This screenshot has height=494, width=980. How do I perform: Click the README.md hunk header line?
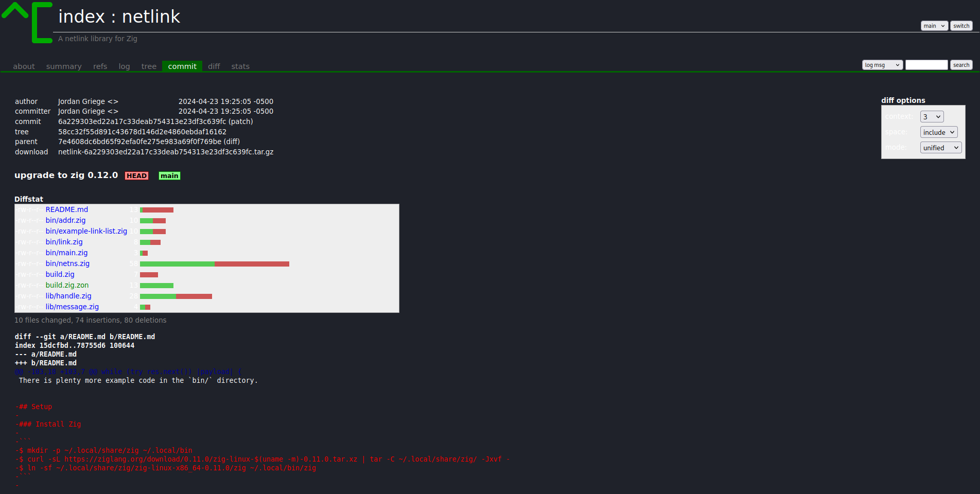128,372
